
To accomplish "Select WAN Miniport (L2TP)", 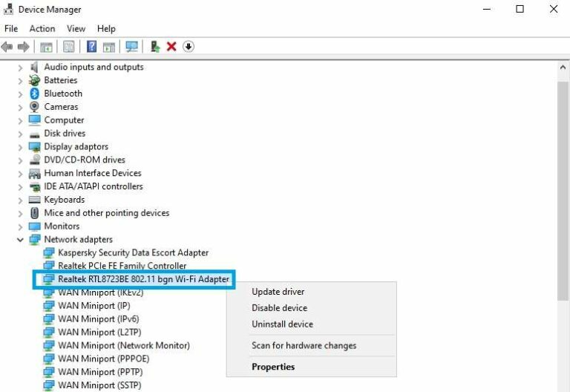I will pyautogui.click(x=99, y=333).
